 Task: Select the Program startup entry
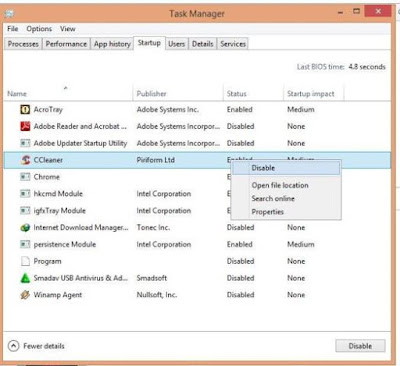click(x=47, y=261)
